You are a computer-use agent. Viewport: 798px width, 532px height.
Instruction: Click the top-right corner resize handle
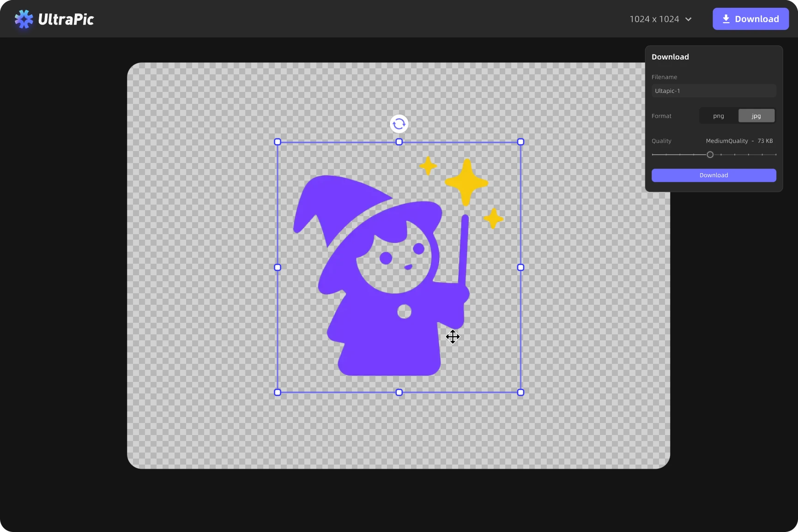click(x=520, y=142)
